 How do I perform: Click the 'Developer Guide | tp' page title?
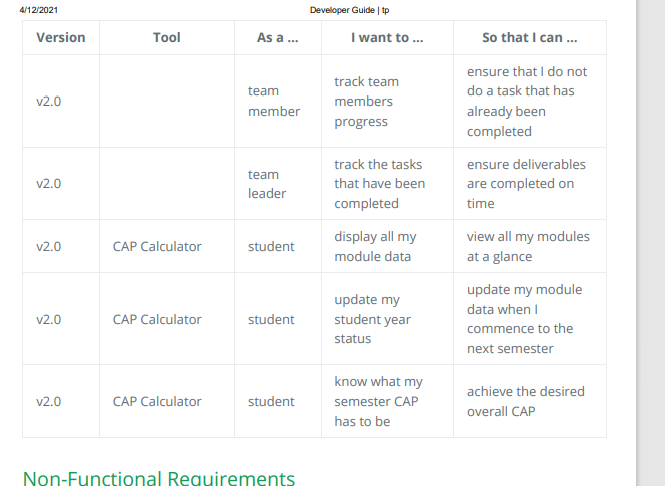click(x=349, y=10)
